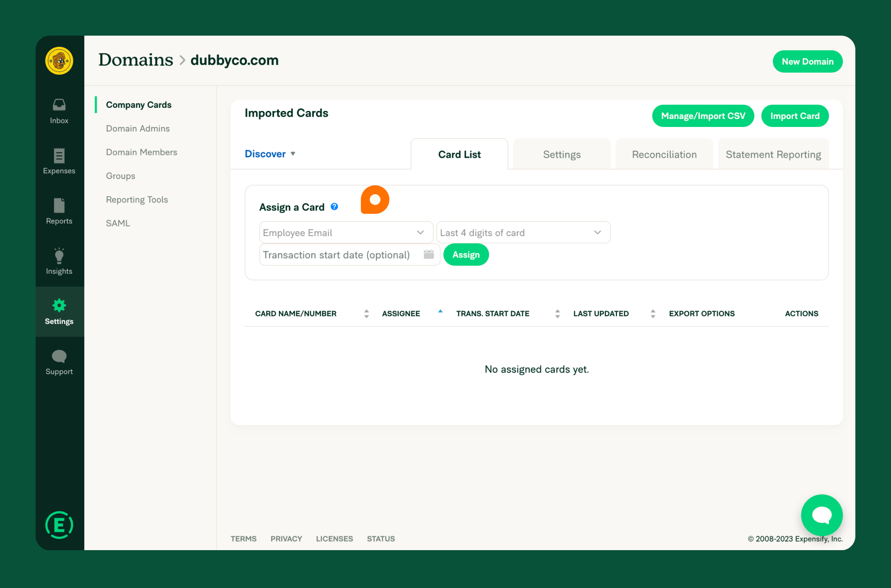Click the Import Card button
The image size is (891, 588).
tap(795, 116)
